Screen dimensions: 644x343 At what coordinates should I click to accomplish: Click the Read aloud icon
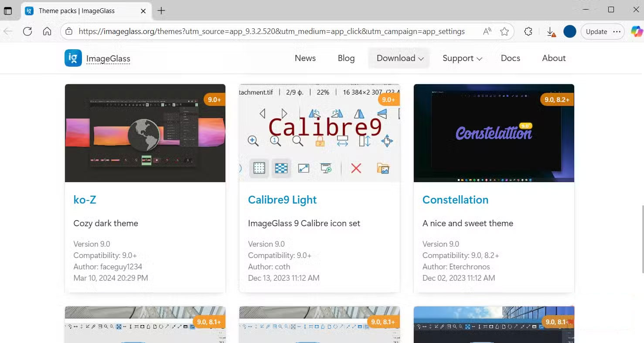487,31
